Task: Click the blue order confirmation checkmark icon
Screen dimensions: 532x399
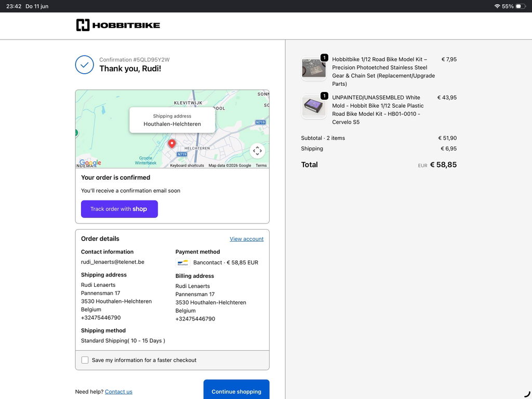Action: click(85, 64)
